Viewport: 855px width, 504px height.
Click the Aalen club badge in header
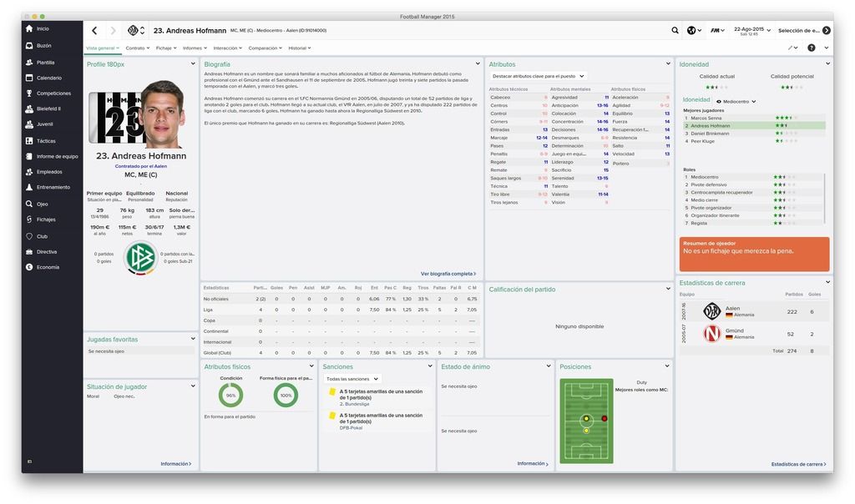133,31
